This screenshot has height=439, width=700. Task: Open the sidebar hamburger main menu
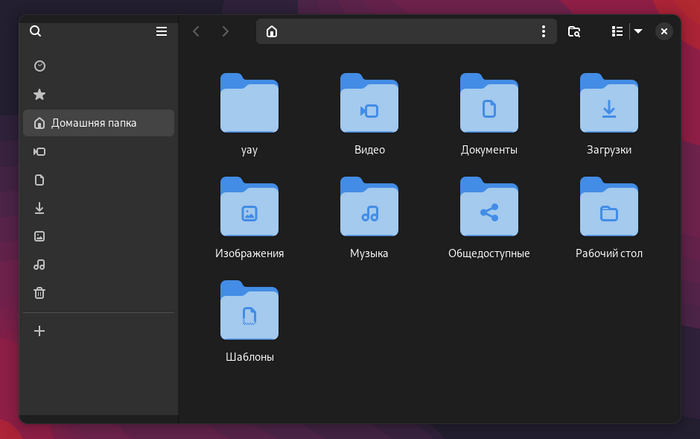click(x=161, y=31)
